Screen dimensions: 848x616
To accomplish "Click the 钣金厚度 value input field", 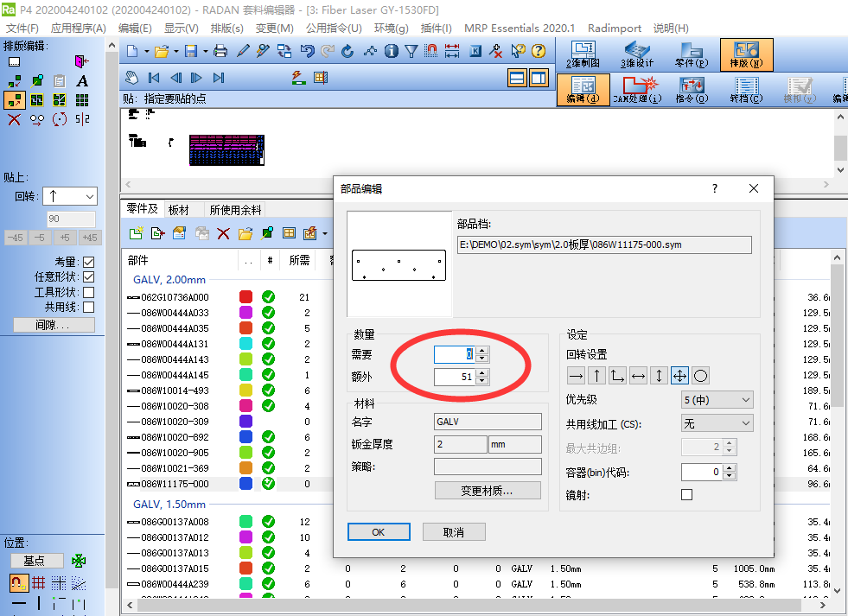I will tap(461, 444).
